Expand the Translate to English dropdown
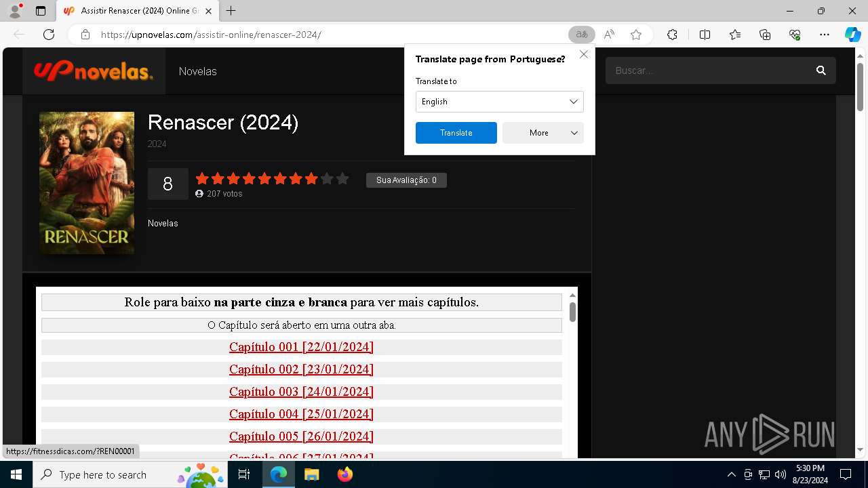Viewport: 868px width, 488px height. point(499,102)
